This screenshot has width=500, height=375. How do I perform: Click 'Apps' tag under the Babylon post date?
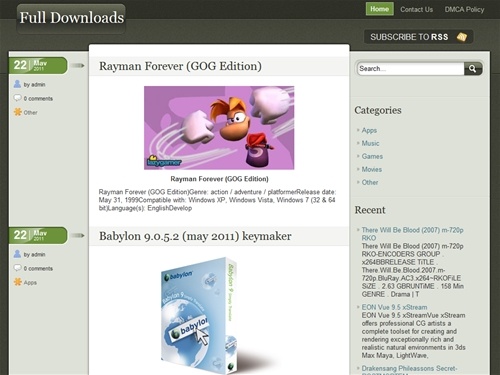tap(30, 283)
